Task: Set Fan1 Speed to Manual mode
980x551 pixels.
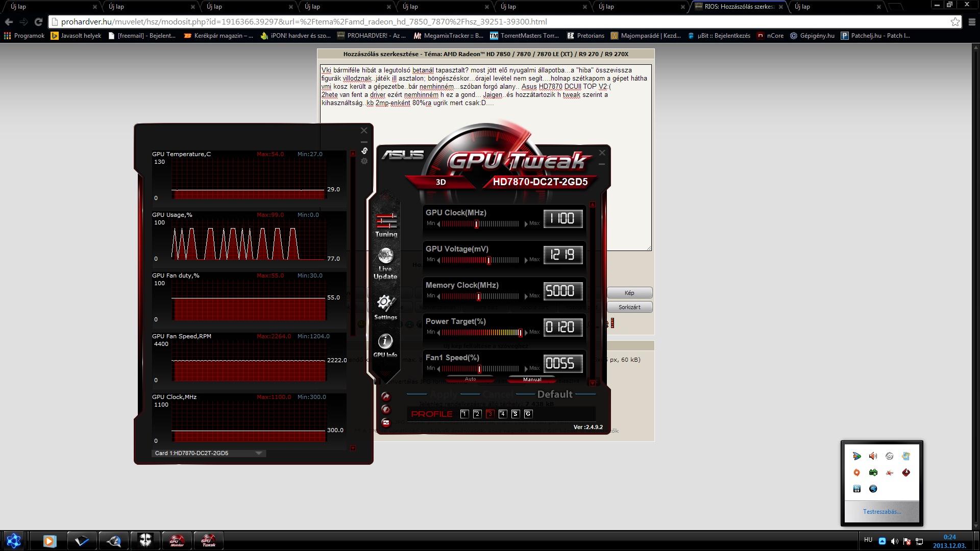Action: pos(532,379)
